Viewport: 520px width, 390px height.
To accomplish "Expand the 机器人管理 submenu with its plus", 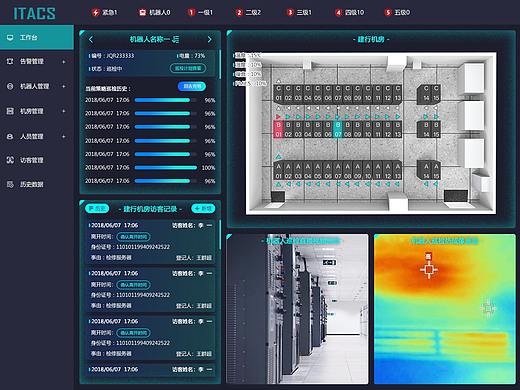I will coord(64,86).
